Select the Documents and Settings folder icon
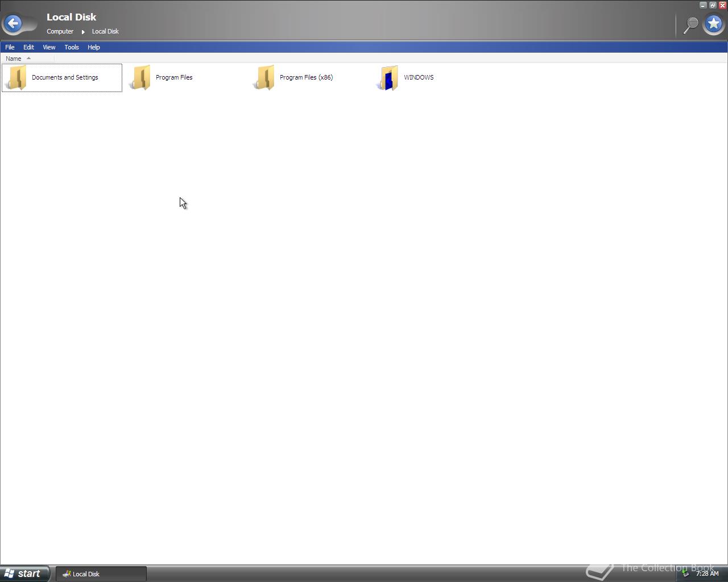 [16, 78]
